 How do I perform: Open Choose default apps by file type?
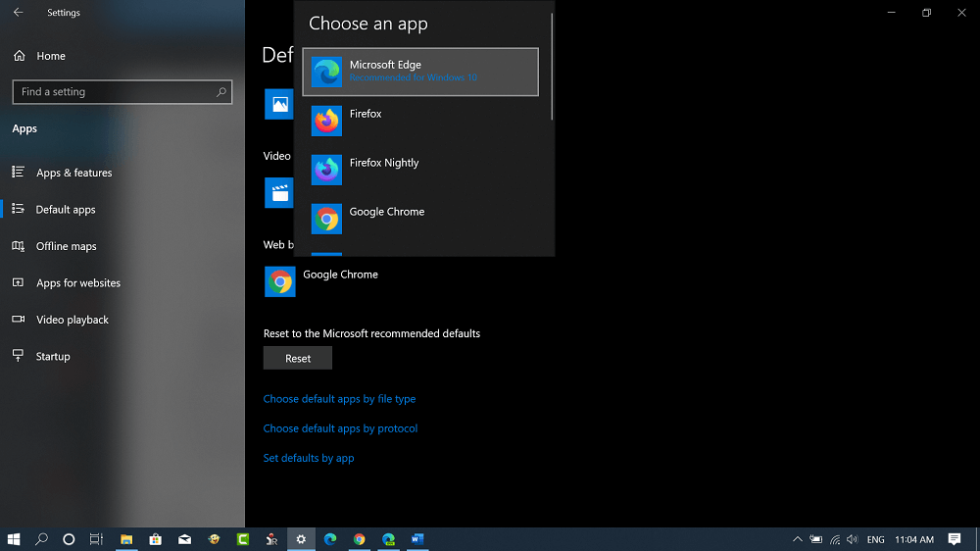tap(339, 399)
